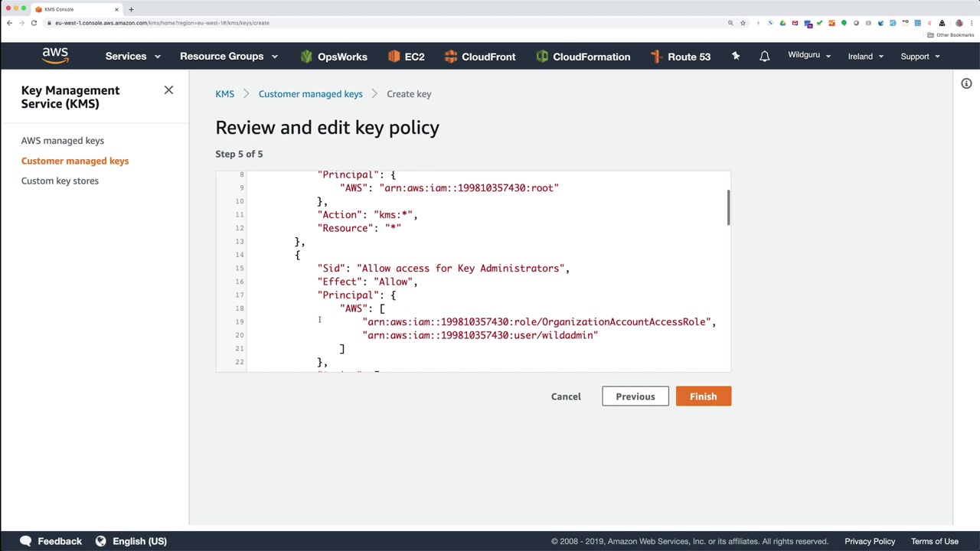Open the Other Bookmarks folder
Image resolution: width=980 pixels, height=551 pixels.
[951, 35]
